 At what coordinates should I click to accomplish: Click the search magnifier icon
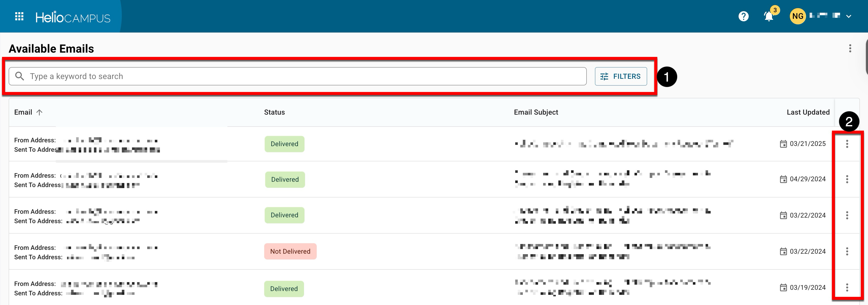[x=20, y=76]
